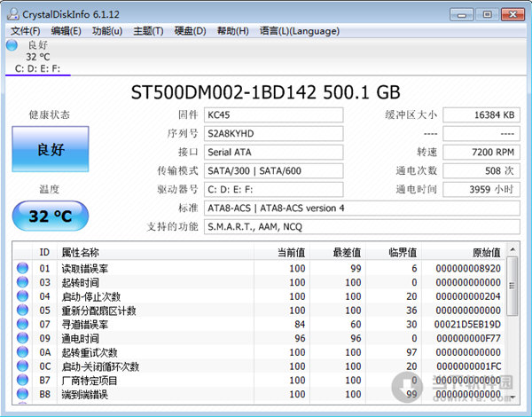Viewport: 532px width, 417px height.
Task: Click the status icon for row 03 起转时间
Action: (22, 282)
